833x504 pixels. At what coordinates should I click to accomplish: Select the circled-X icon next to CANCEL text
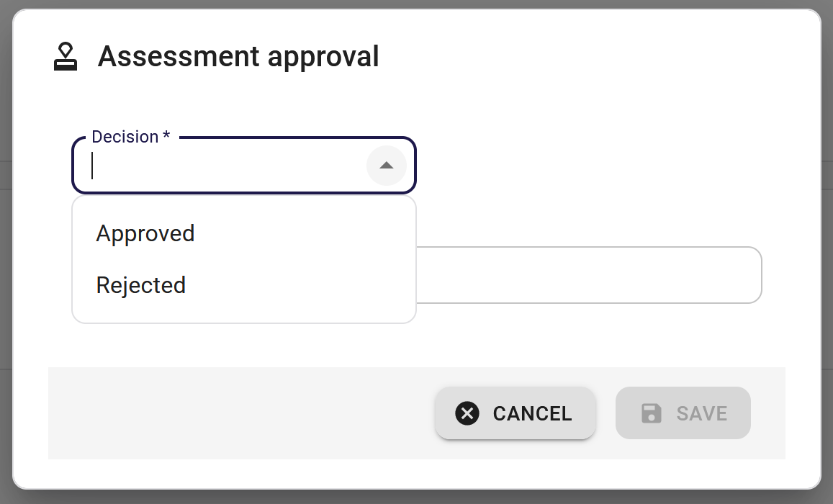(468, 413)
